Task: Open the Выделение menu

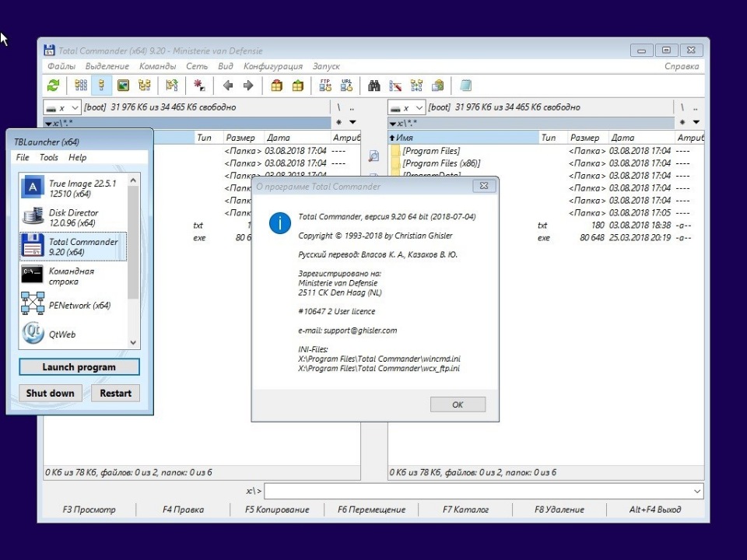Action: pyautogui.click(x=107, y=66)
